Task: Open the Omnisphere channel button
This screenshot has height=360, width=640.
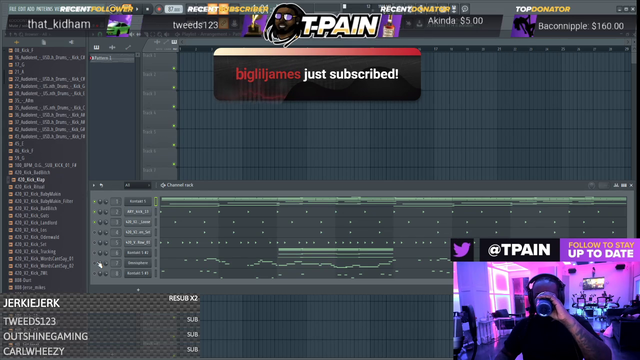Action: (x=138, y=263)
